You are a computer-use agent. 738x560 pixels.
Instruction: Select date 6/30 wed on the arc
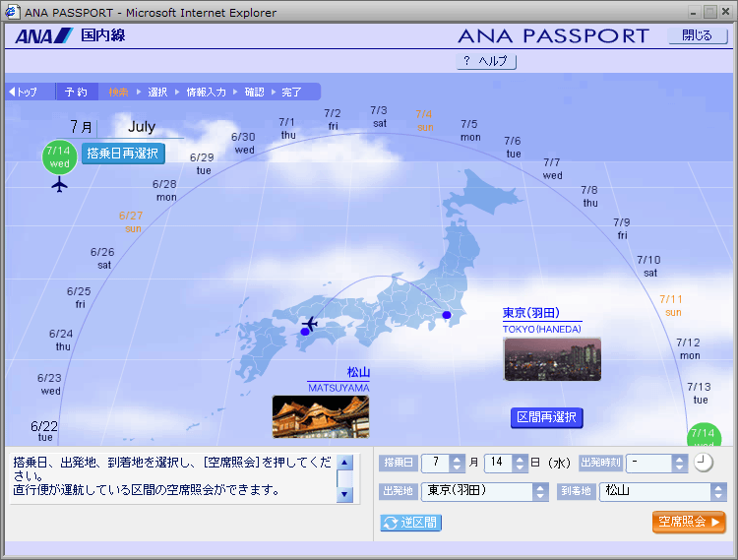pyautogui.click(x=243, y=144)
